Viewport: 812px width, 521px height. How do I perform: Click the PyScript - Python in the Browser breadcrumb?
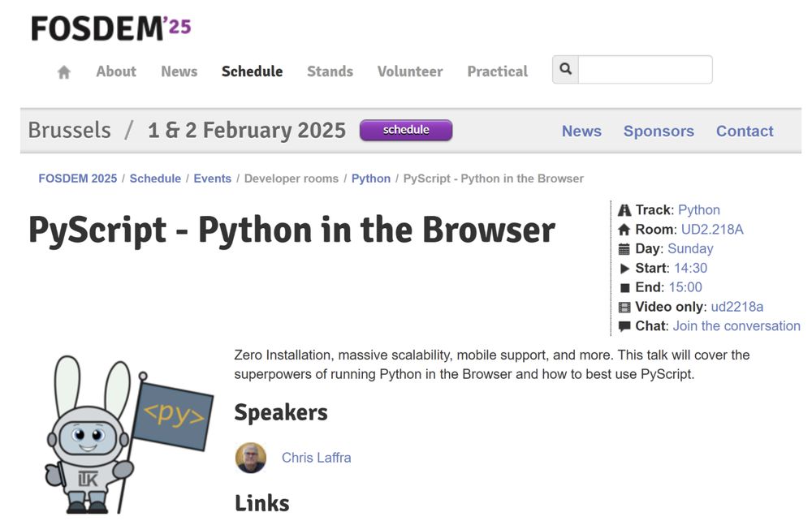point(494,179)
